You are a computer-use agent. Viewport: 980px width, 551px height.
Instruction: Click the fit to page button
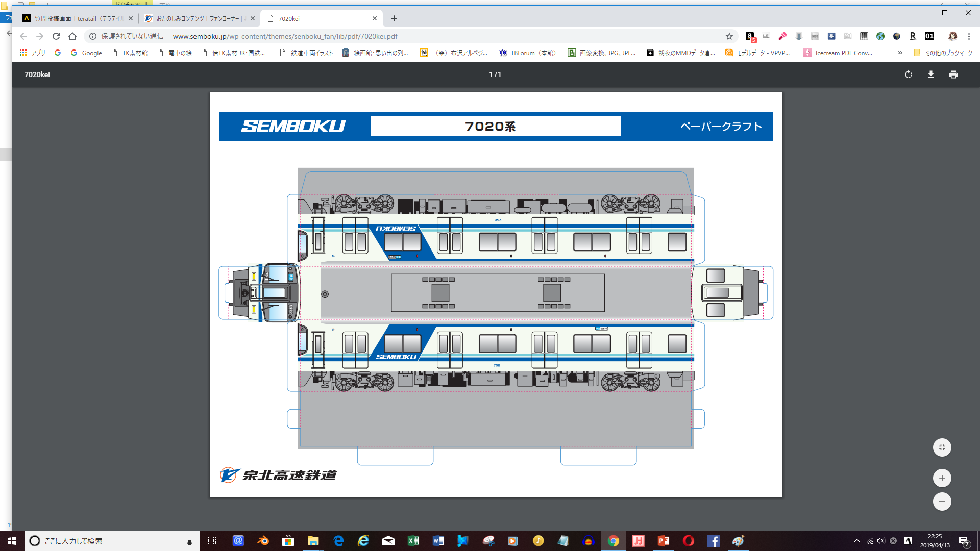tap(942, 447)
